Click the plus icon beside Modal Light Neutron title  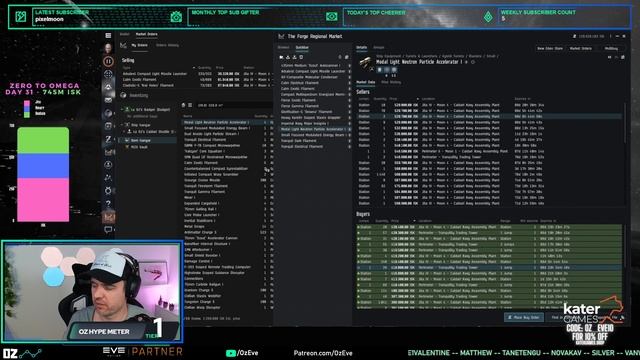467,62
